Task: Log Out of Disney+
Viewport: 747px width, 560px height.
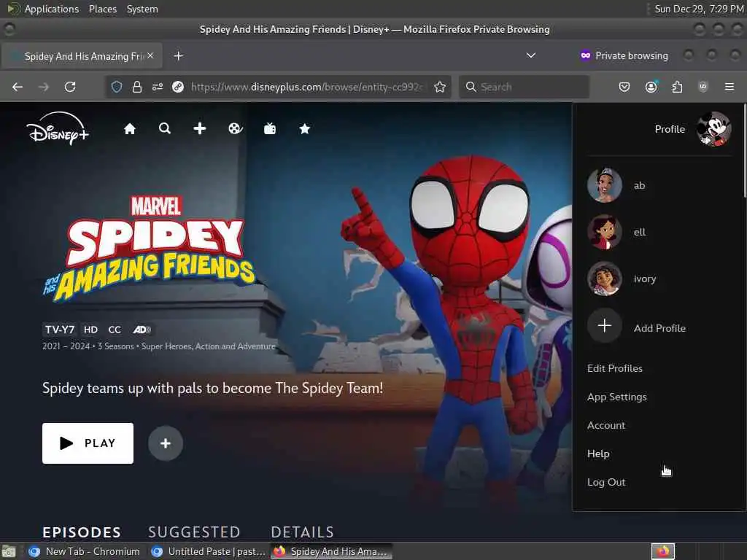Action: [606, 482]
